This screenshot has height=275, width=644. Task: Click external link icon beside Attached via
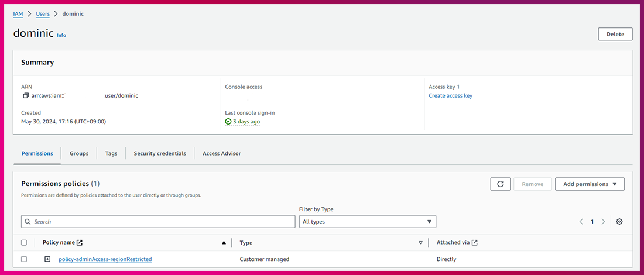pyautogui.click(x=475, y=243)
